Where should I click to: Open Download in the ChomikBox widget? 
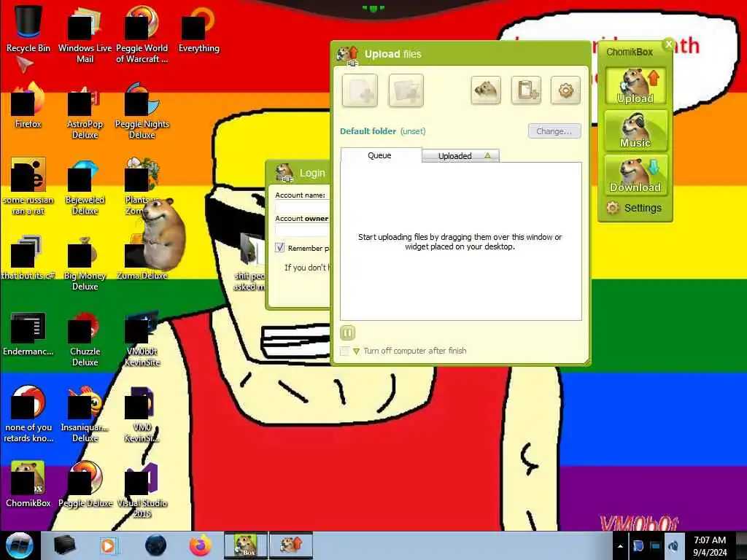click(635, 175)
